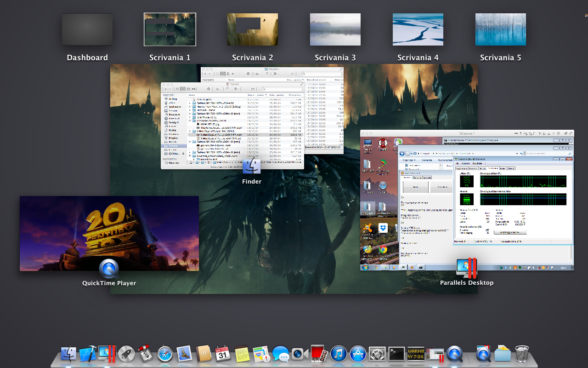The width and height of the screenshot is (588, 368).
Task: Go to Scrivania 3 desktop
Action: pos(335,29)
